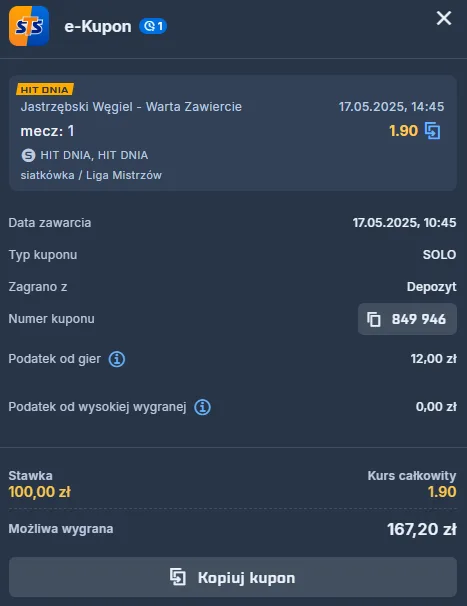Click the Kopiuj kupon button
Image resolution: width=467 pixels, height=606 pixels.
233,577
